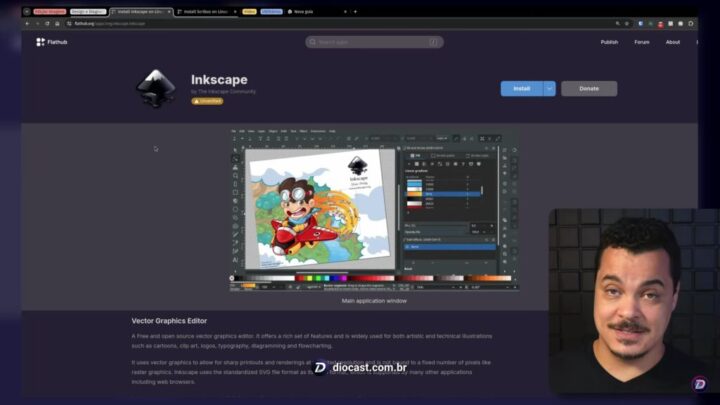Click the Donate button

click(x=589, y=88)
